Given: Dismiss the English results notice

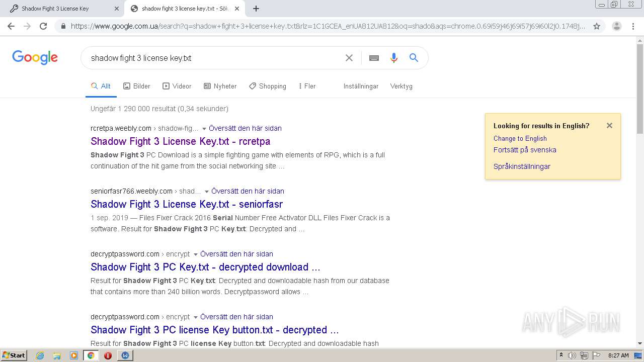Looking at the screenshot, I should 609,126.
